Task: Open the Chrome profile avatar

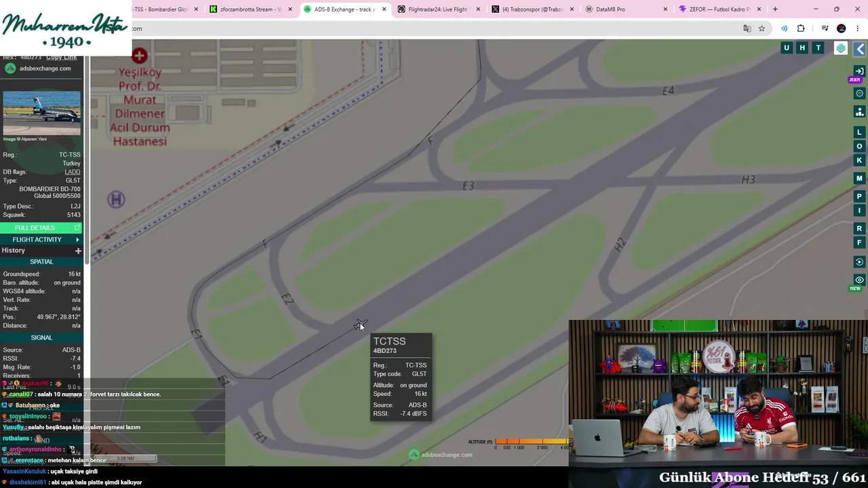Action: point(842,28)
